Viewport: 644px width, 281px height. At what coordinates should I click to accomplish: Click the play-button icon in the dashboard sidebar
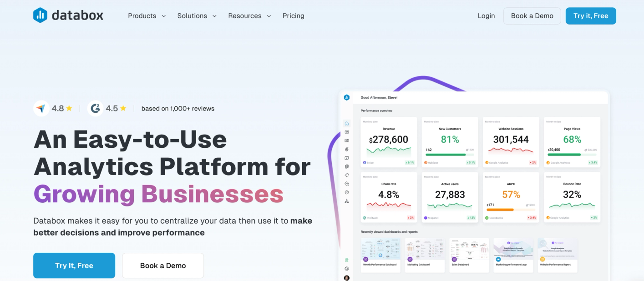click(347, 158)
